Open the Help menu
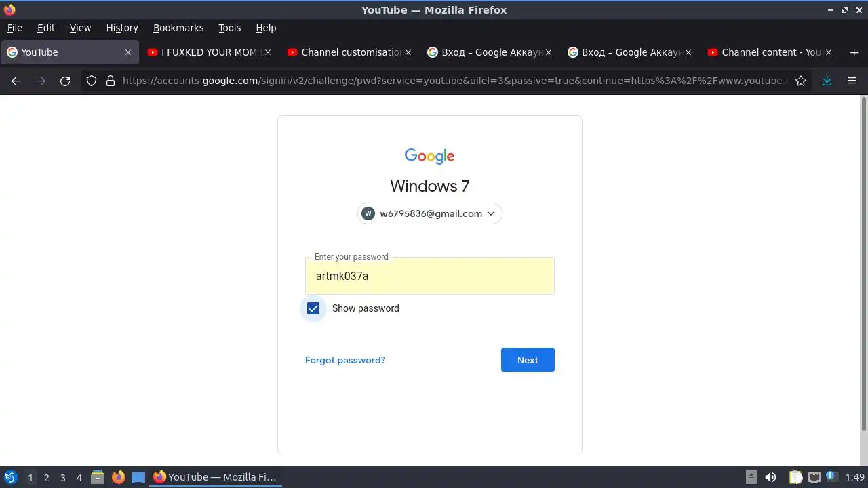This screenshot has width=868, height=488. coord(266,28)
